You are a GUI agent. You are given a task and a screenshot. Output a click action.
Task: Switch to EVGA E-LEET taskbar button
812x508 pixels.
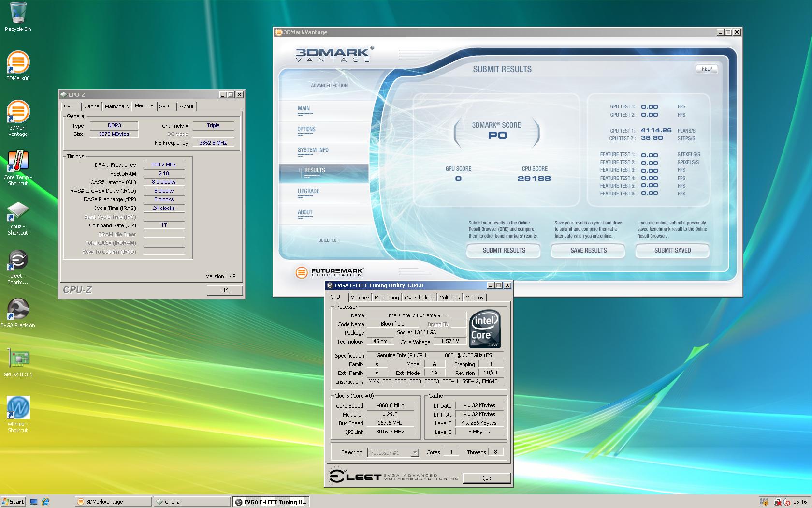(x=271, y=502)
